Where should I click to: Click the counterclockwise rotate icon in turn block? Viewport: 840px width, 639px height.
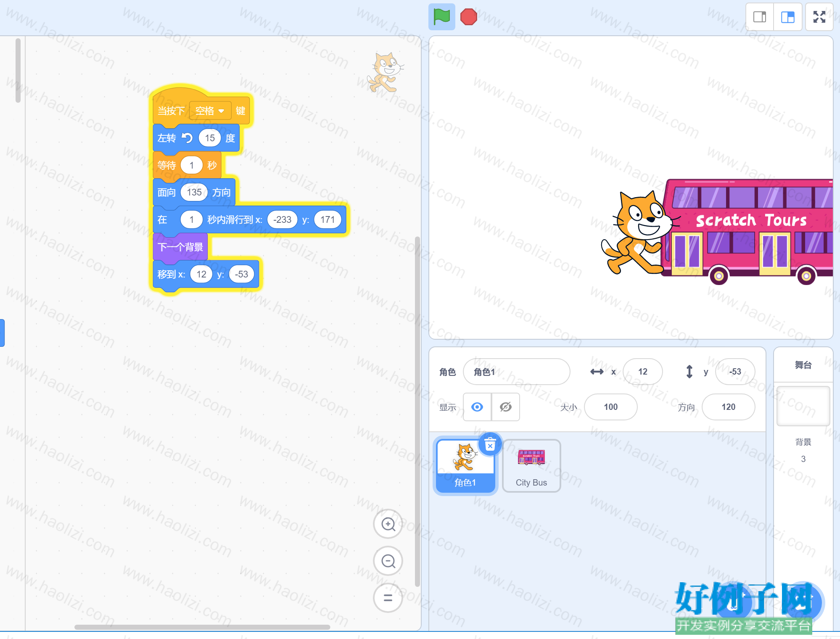click(x=187, y=138)
